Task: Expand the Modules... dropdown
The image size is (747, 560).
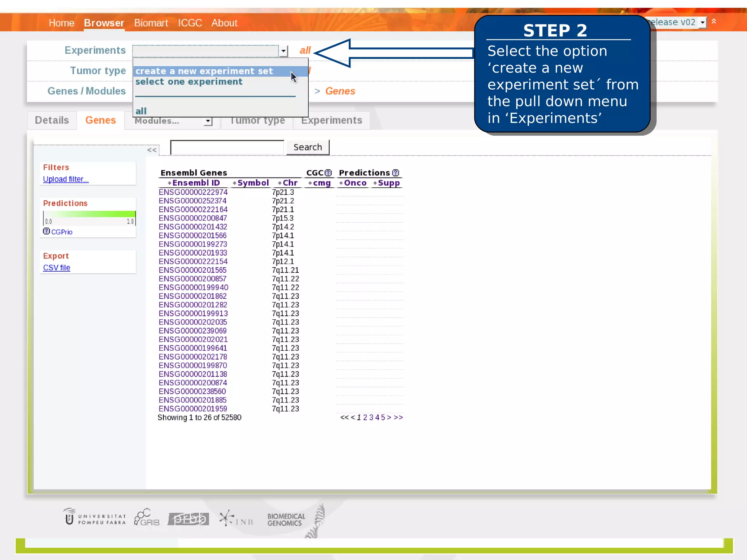Action: (x=208, y=121)
